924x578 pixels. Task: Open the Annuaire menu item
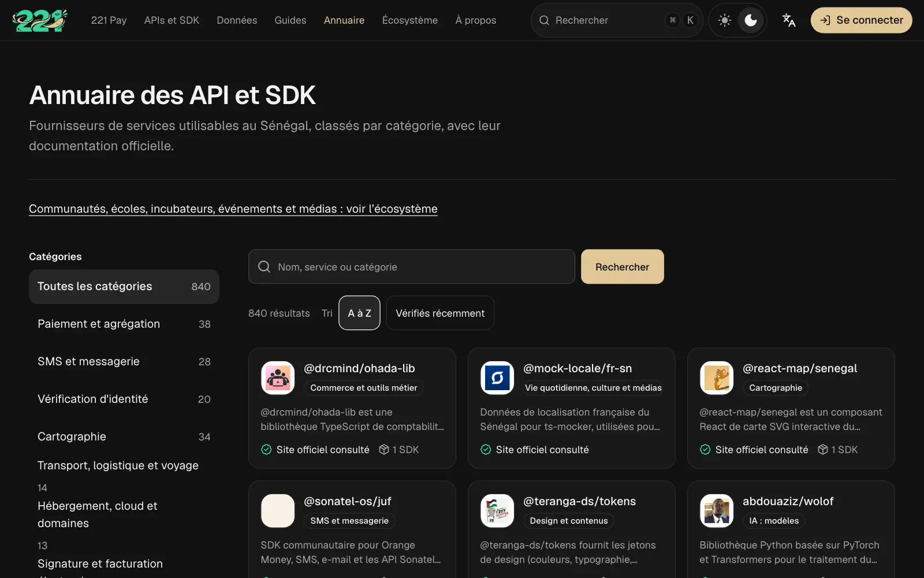[344, 20]
